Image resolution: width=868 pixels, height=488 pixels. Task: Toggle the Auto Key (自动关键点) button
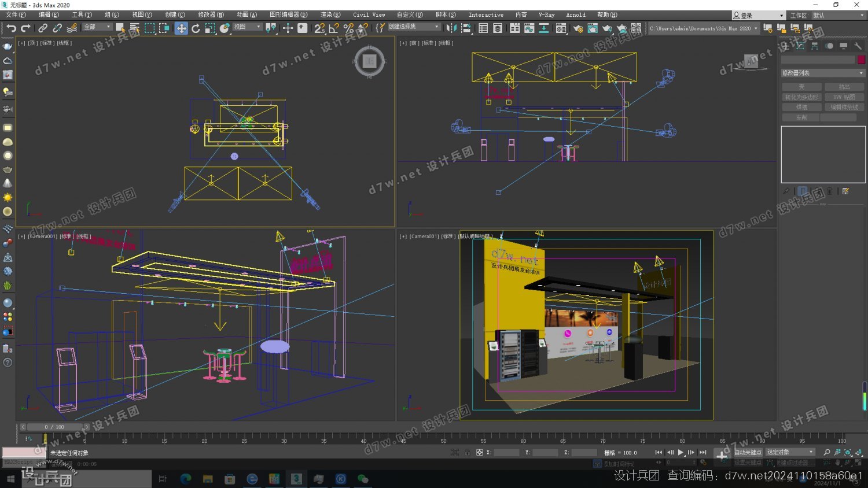click(x=748, y=452)
